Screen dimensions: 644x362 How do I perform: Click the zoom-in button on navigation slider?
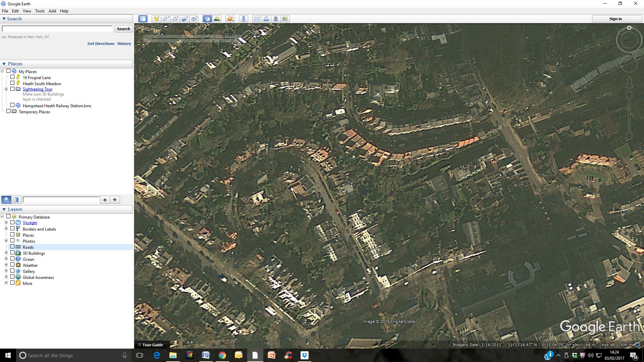(629, 95)
